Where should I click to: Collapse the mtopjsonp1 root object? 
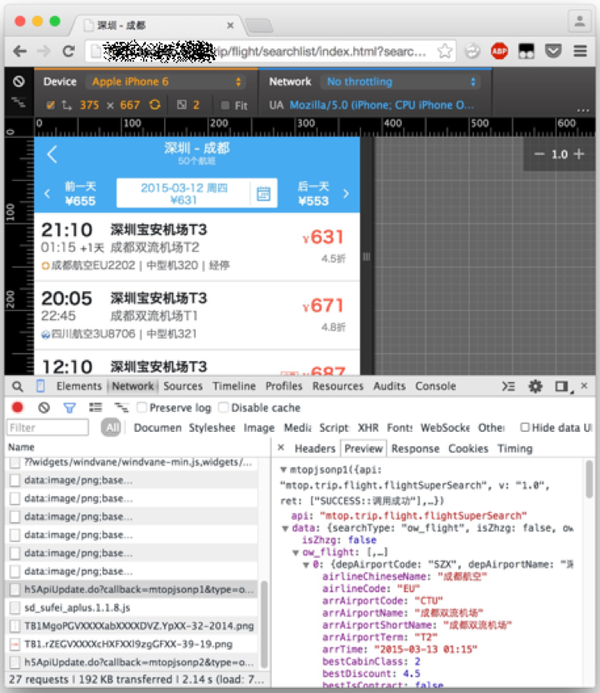coord(284,470)
